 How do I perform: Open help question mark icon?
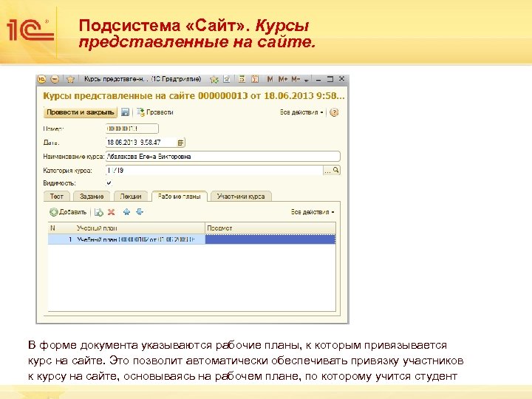pyautogui.click(x=334, y=112)
